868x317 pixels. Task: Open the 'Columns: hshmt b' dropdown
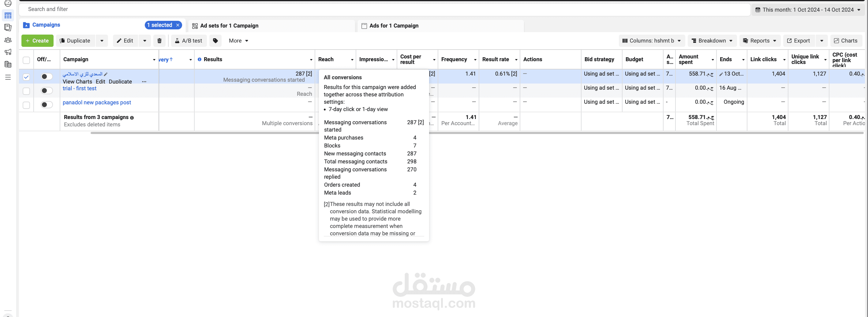pyautogui.click(x=652, y=41)
